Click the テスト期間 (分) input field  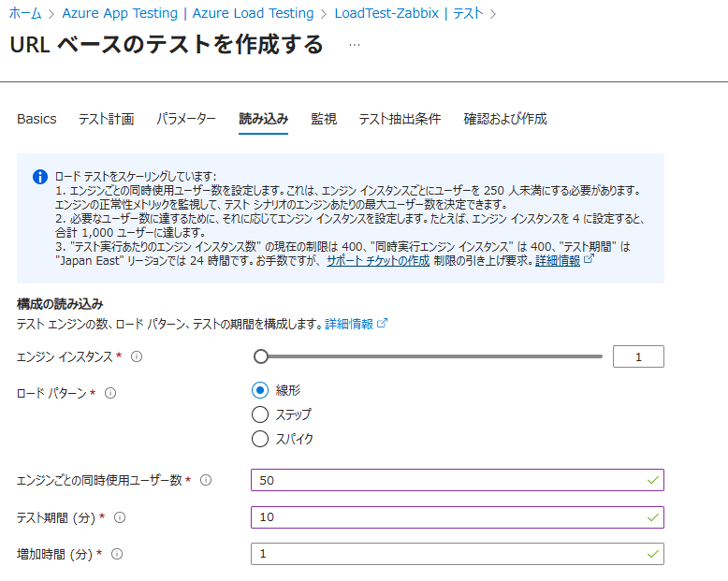[x=457, y=517]
